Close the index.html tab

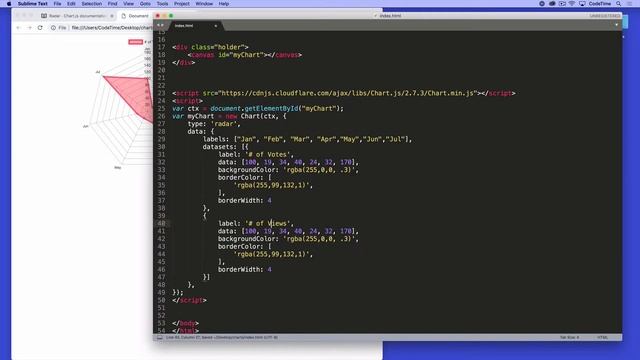click(x=216, y=26)
